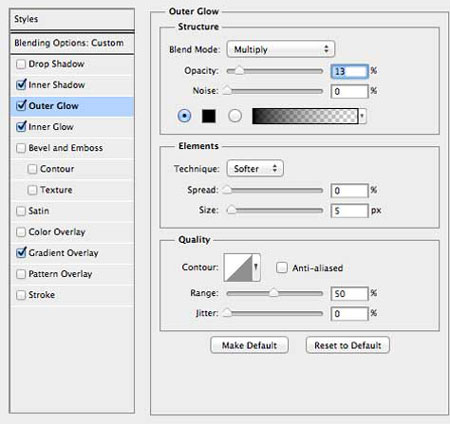
Task: Enable the Drop Shadow checkbox
Action: click(x=21, y=64)
